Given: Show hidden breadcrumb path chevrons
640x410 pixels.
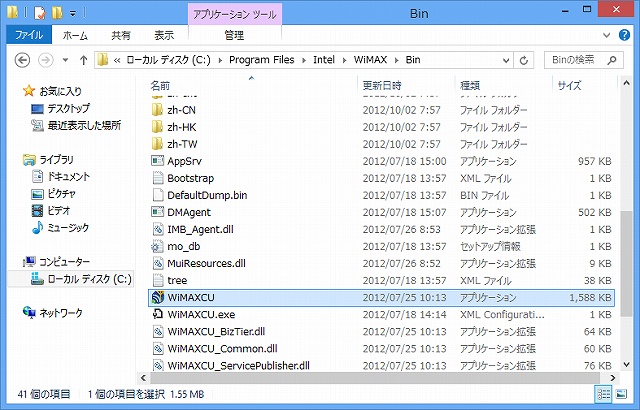Looking at the screenshot, I should (x=117, y=60).
